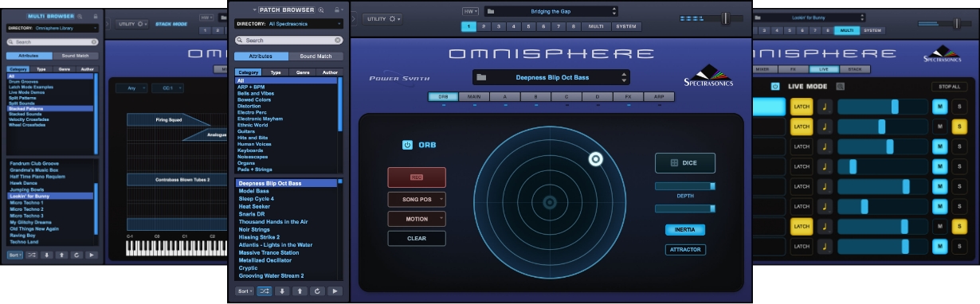Roll the DICE button
The height and width of the screenshot is (304, 980).
coord(685,163)
